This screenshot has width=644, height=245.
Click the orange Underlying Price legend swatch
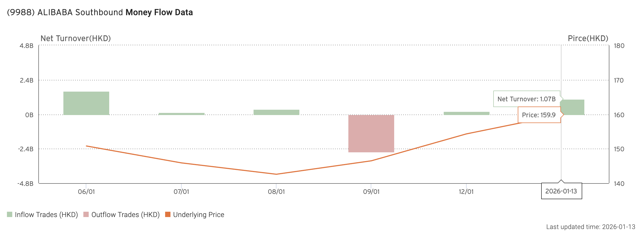click(x=168, y=215)
